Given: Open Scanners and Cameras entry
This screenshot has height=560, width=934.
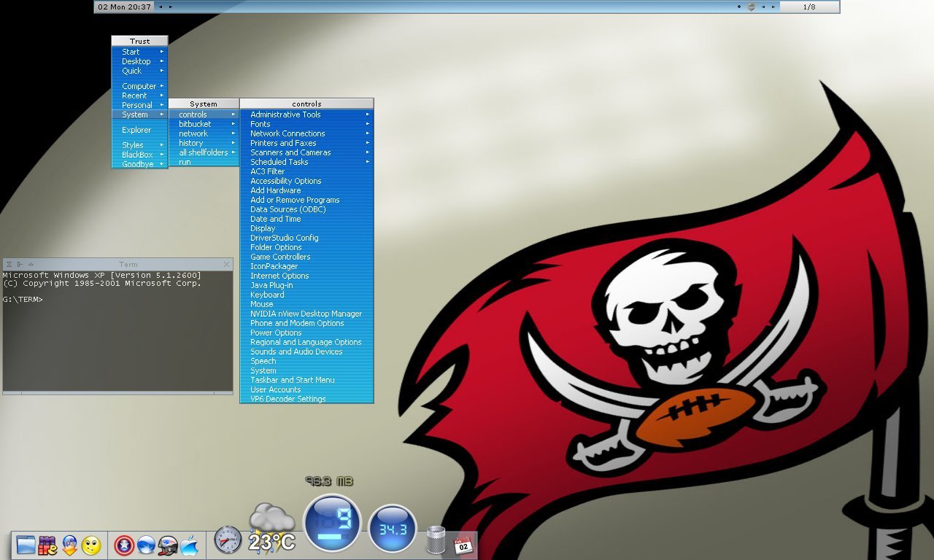Looking at the screenshot, I should 306,152.
